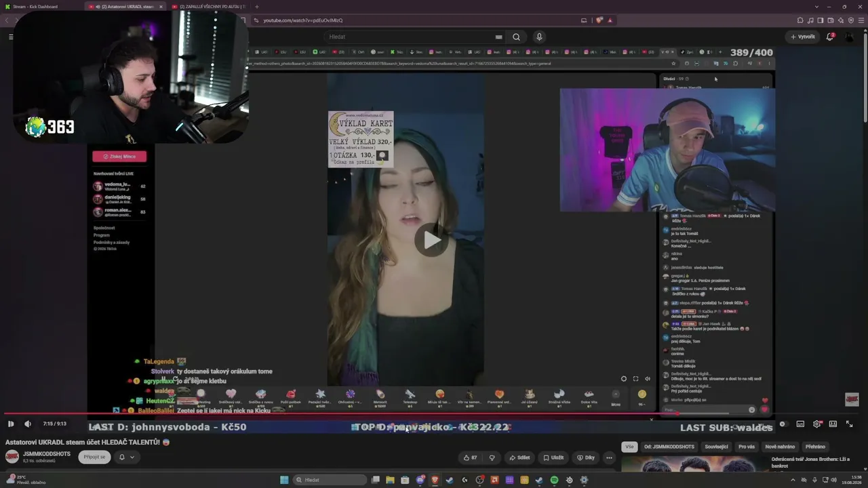Dislike the video with thumbs down
The image size is (868, 488).
click(x=492, y=457)
